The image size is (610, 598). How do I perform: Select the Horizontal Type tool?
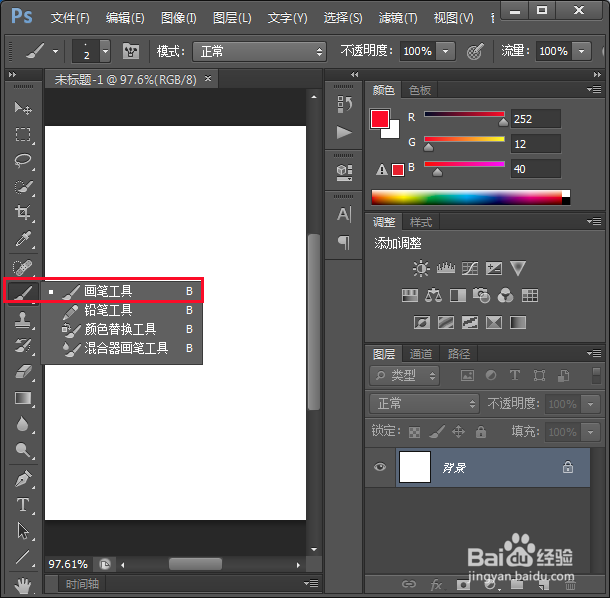click(x=23, y=505)
